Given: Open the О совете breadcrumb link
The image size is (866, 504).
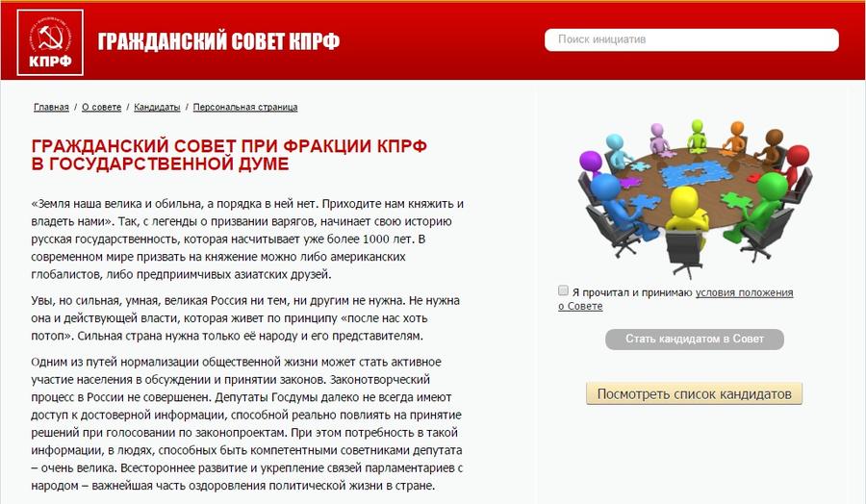Looking at the screenshot, I should point(101,107).
